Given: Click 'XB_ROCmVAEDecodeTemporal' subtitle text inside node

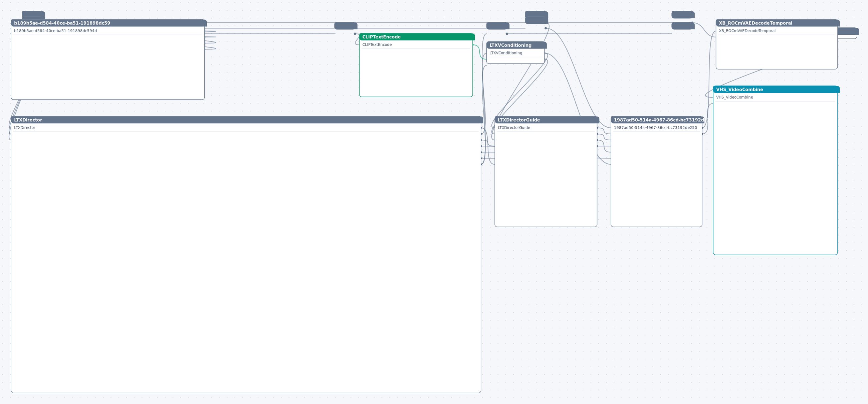Looking at the screenshot, I should pyautogui.click(x=747, y=31).
